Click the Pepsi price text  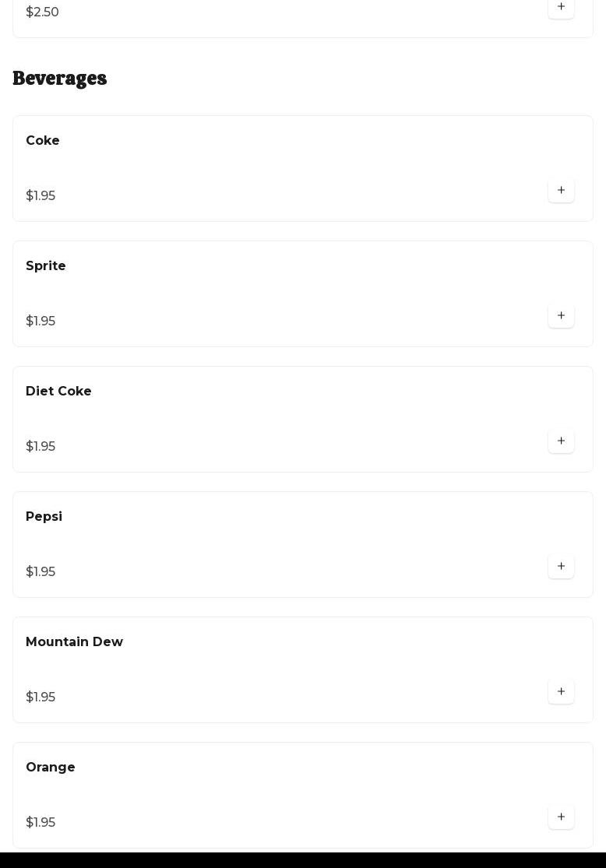click(41, 572)
